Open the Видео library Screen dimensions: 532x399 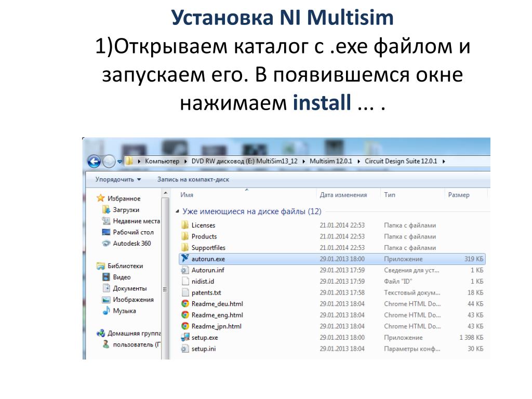coord(122,277)
